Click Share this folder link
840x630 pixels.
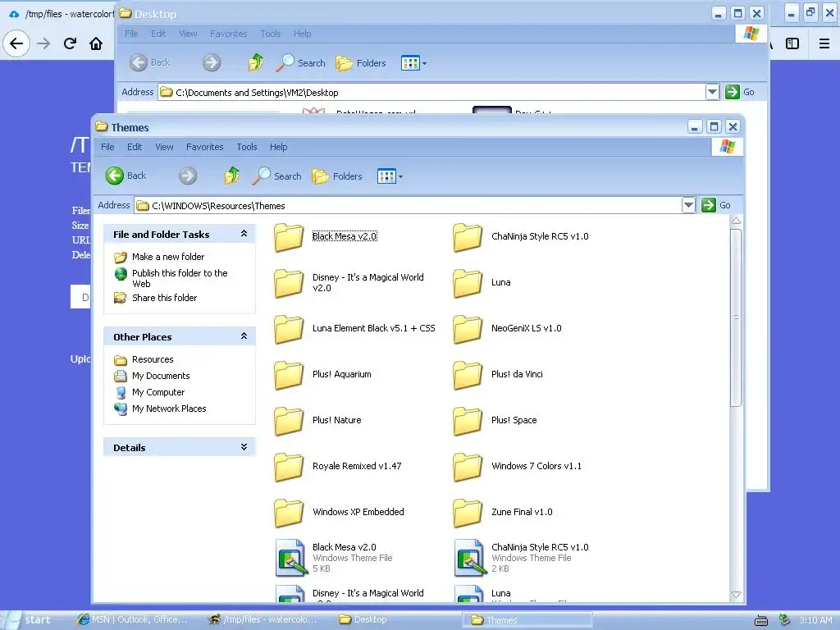tap(164, 298)
